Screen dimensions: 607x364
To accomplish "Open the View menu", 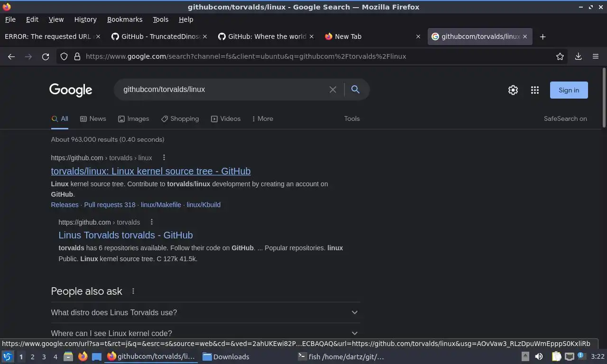I will [56, 19].
